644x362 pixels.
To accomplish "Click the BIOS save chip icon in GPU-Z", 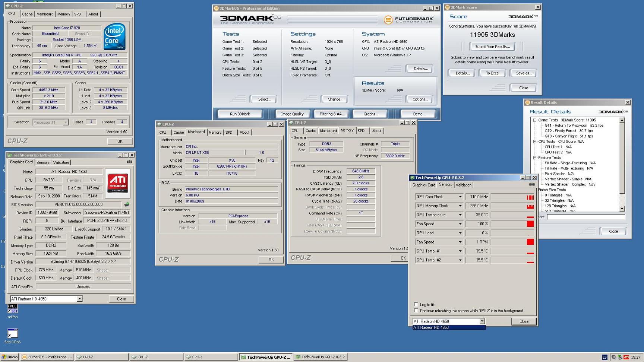I will pos(127,204).
